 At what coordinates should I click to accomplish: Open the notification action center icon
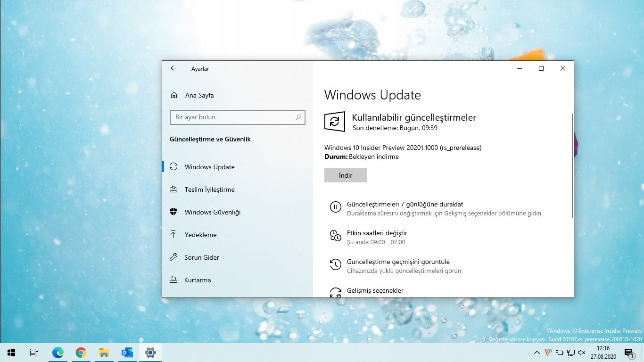pyautogui.click(x=628, y=353)
